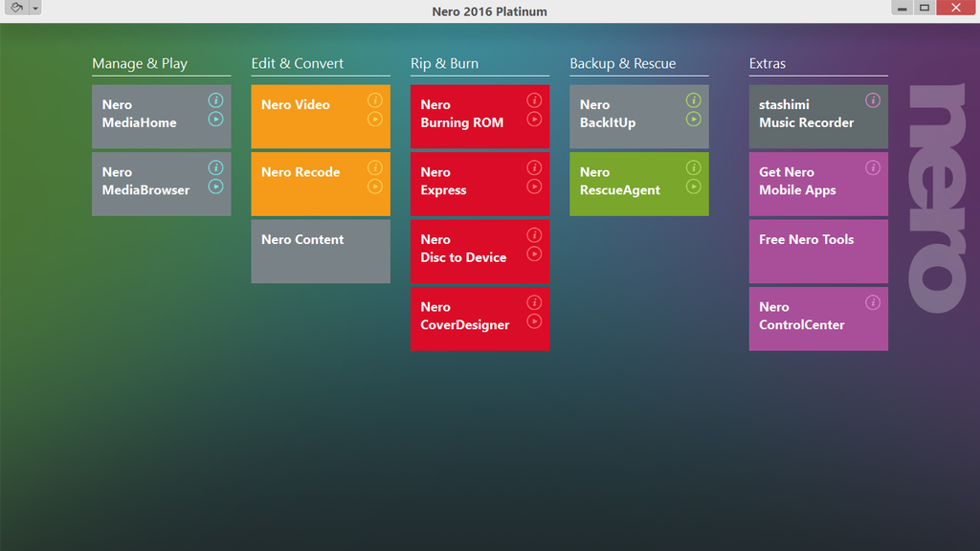
Task: Open the Get Nero Mobile Apps tile
Action: pos(819,185)
